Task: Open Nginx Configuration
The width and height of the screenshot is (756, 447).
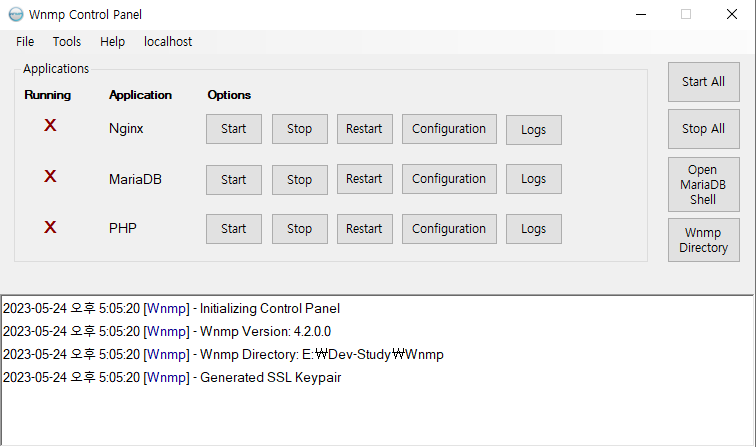Action: pos(449,129)
